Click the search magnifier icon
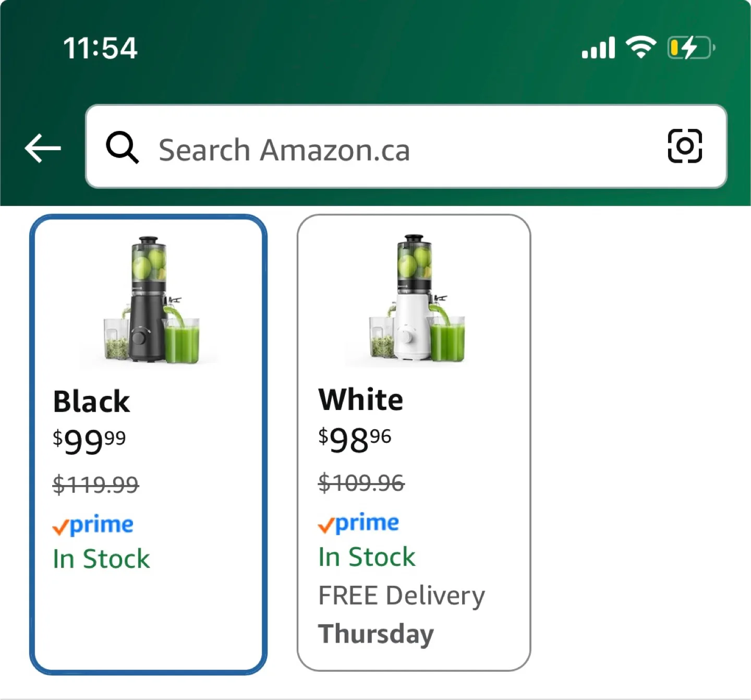751x700 pixels. click(123, 148)
